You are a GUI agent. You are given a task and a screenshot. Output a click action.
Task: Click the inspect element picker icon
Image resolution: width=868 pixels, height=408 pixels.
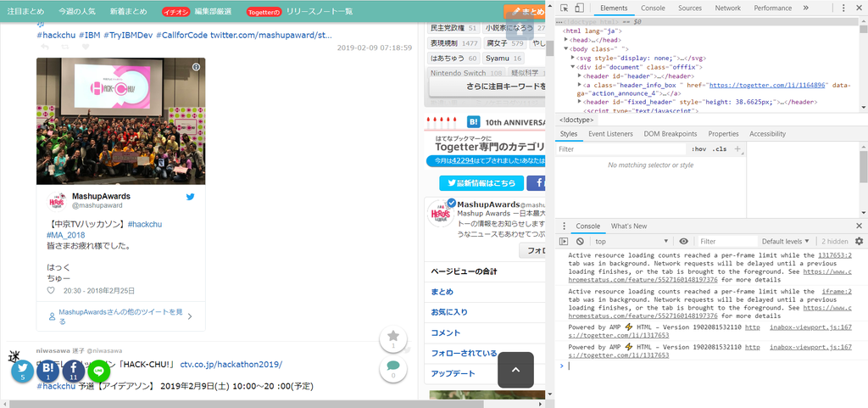click(564, 8)
